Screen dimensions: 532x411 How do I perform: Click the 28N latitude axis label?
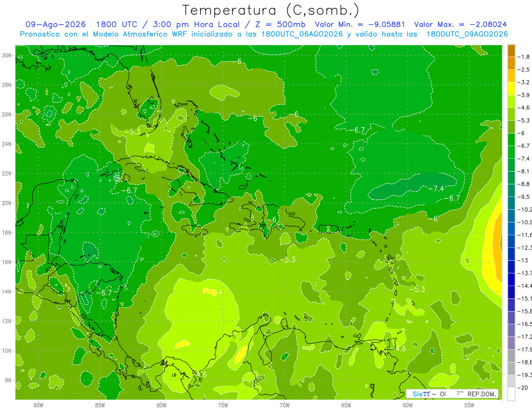7,85
